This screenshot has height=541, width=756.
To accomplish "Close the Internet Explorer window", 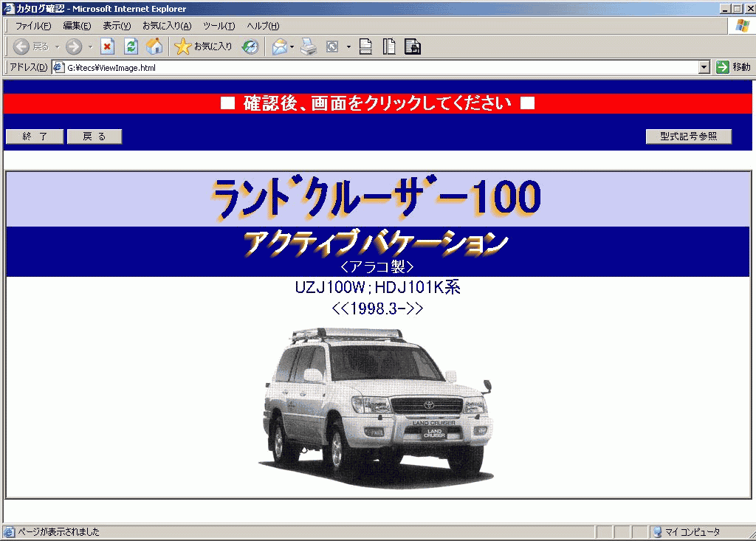I will [x=749, y=9].
